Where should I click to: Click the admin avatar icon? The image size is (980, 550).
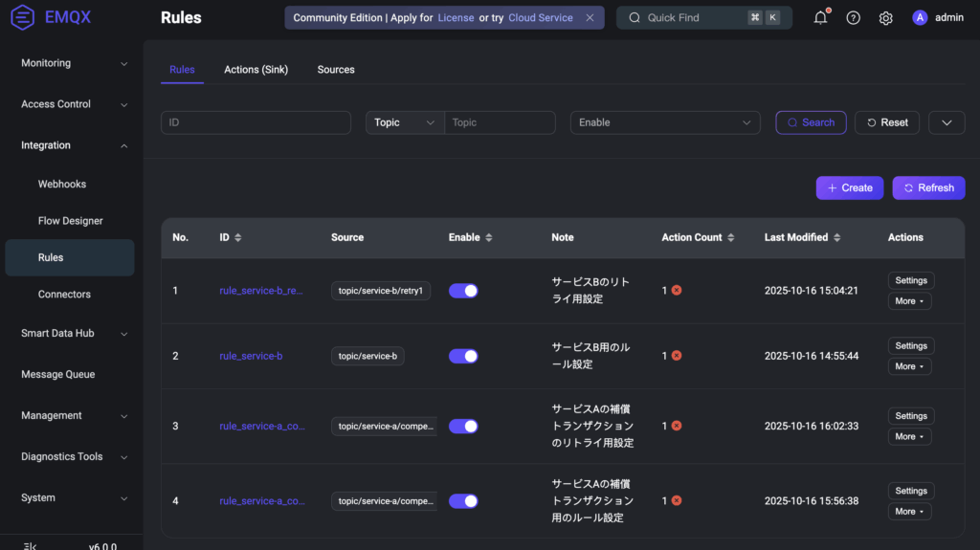920,17
